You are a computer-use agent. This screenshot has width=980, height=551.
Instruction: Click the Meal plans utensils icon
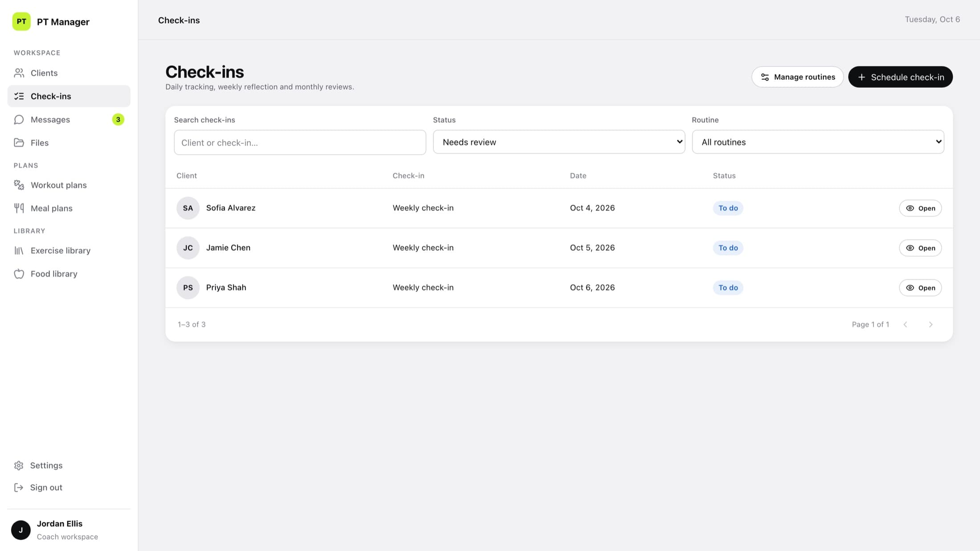click(19, 208)
